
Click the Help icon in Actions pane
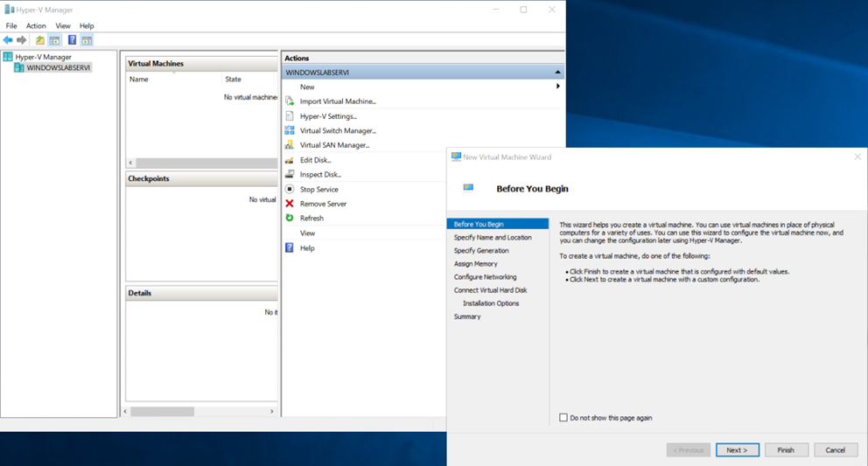pyautogui.click(x=290, y=248)
